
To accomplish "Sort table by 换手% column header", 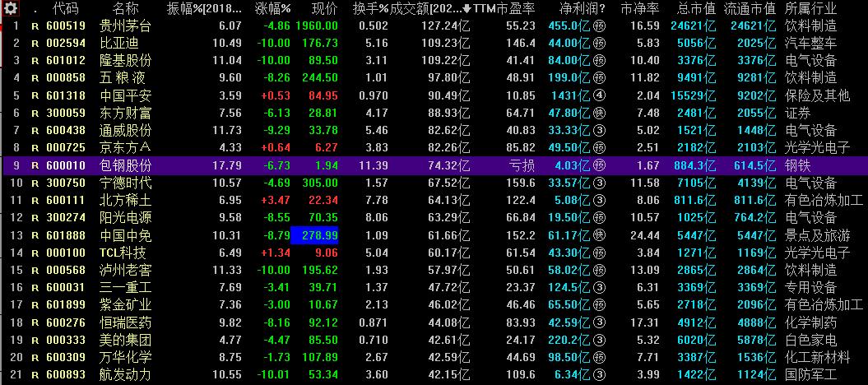I will [371, 8].
